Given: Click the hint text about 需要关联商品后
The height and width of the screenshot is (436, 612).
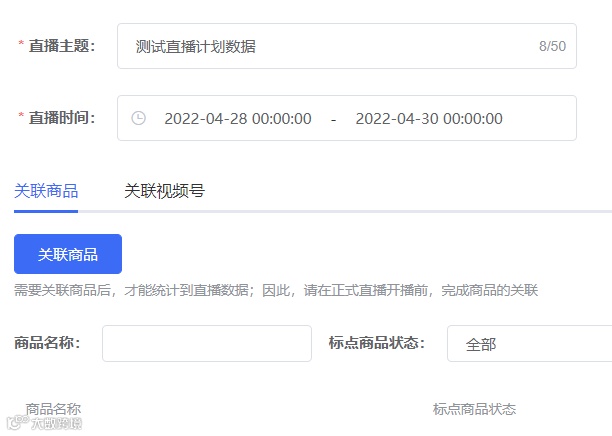Looking at the screenshot, I should tap(276, 290).
